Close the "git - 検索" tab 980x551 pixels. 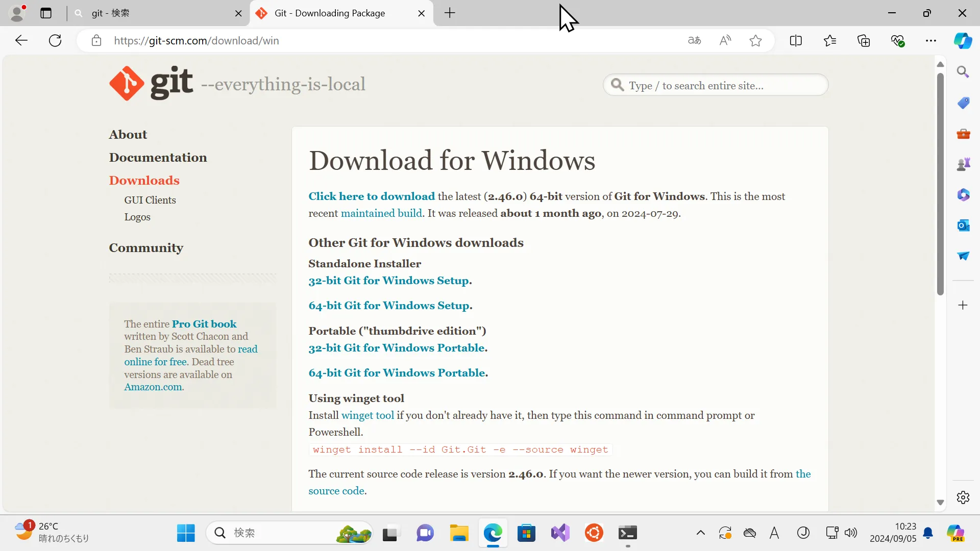click(238, 13)
